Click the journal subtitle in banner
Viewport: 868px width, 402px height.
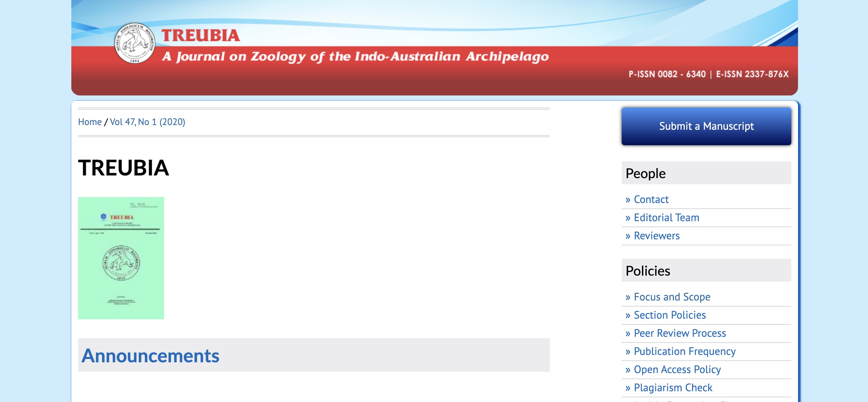(x=355, y=56)
